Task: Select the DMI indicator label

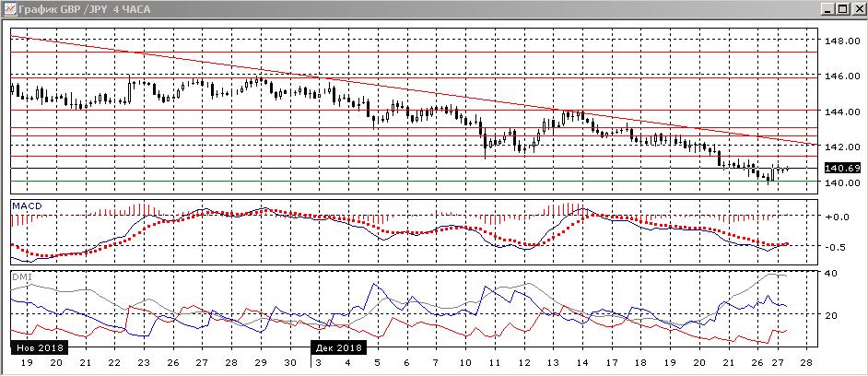Action: pos(21,276)
